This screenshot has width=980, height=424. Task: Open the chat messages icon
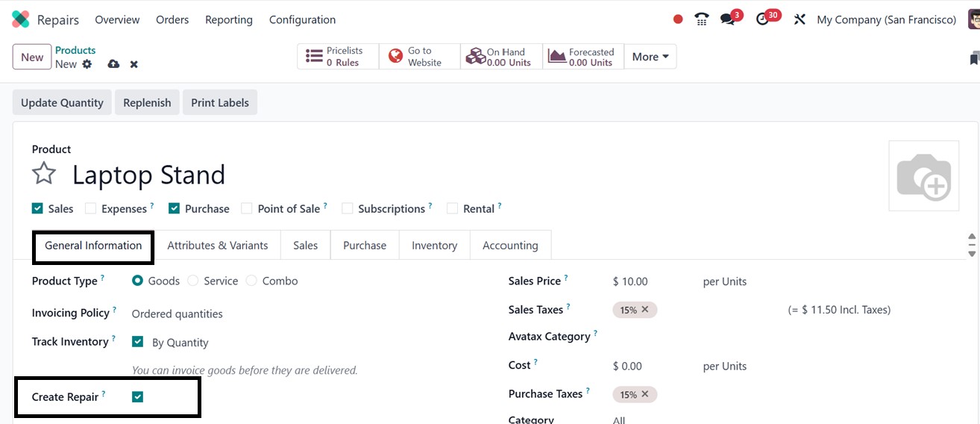[x=727, y=19]
